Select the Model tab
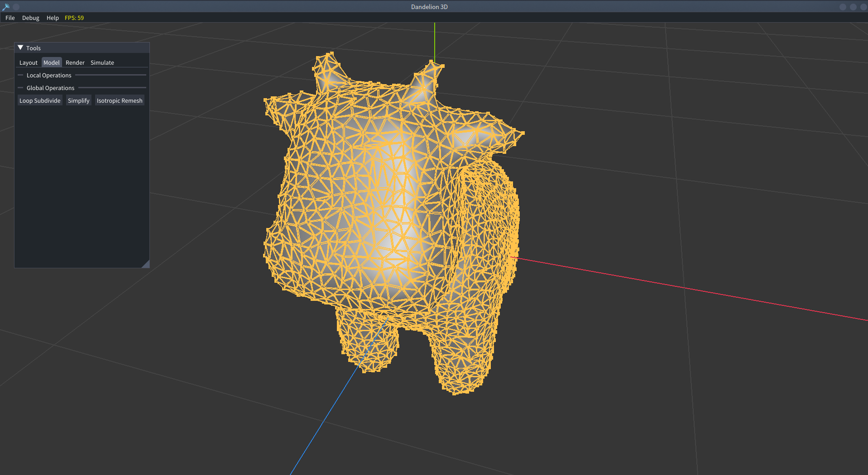Viewport: 868px width, 475px height. [51, 62]
